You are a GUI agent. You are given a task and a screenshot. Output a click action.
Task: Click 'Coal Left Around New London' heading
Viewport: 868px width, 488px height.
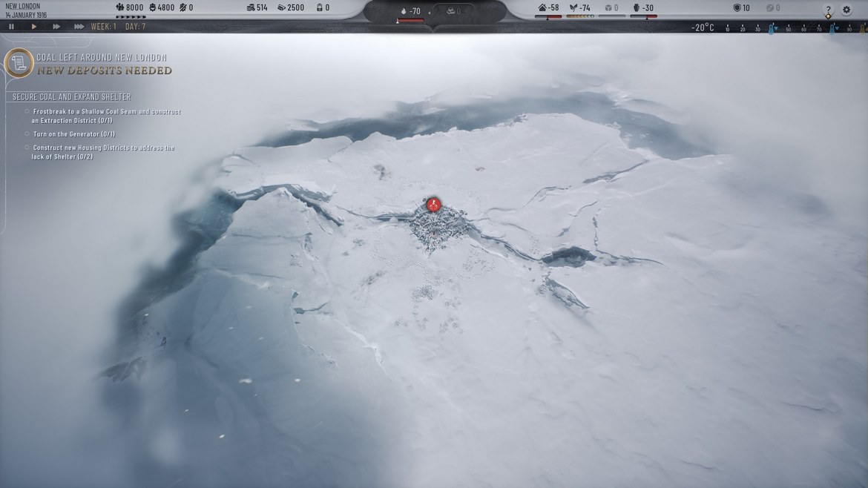[102, 58]
